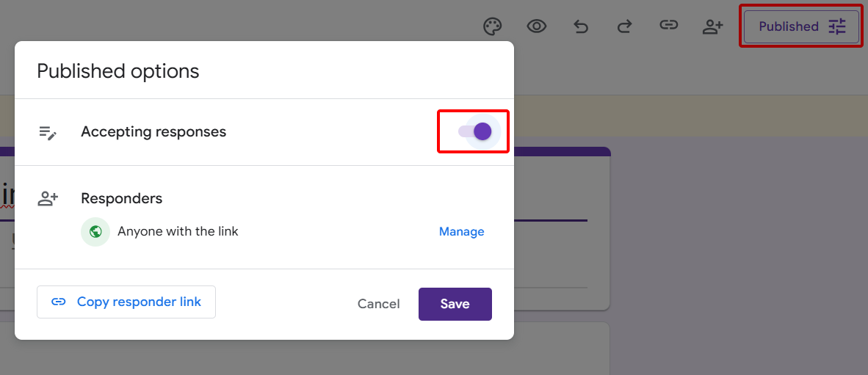Viewport: 868px width, 375px height.
Task: Click the green globe icon
Action: pyautogui.click(x=95, y=232)
